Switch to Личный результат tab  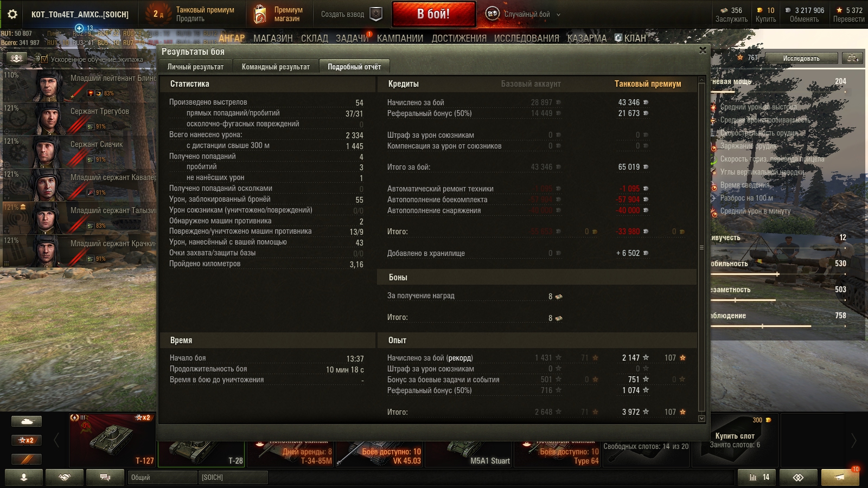(195, 67)
